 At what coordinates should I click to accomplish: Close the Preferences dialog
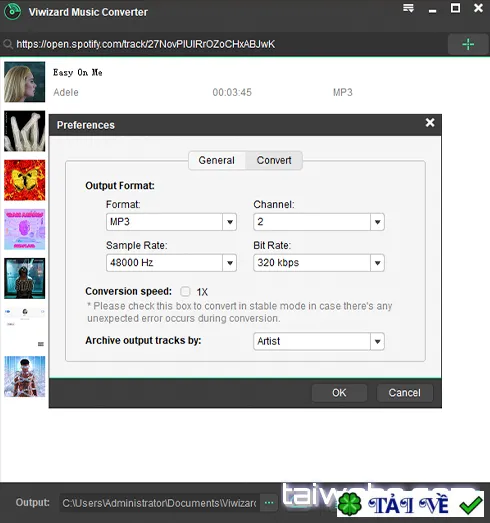pos(430,123)
